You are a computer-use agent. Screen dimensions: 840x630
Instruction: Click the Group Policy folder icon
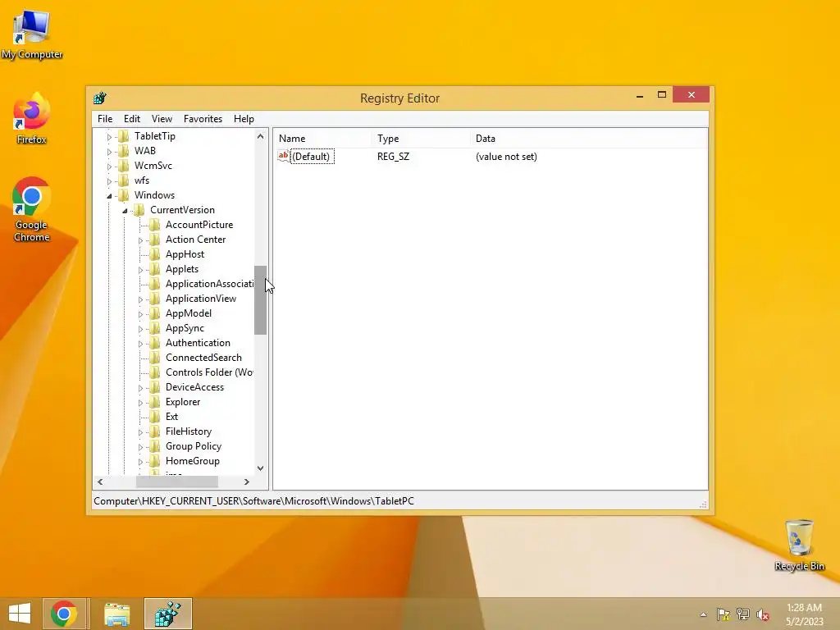pos(155,446)
